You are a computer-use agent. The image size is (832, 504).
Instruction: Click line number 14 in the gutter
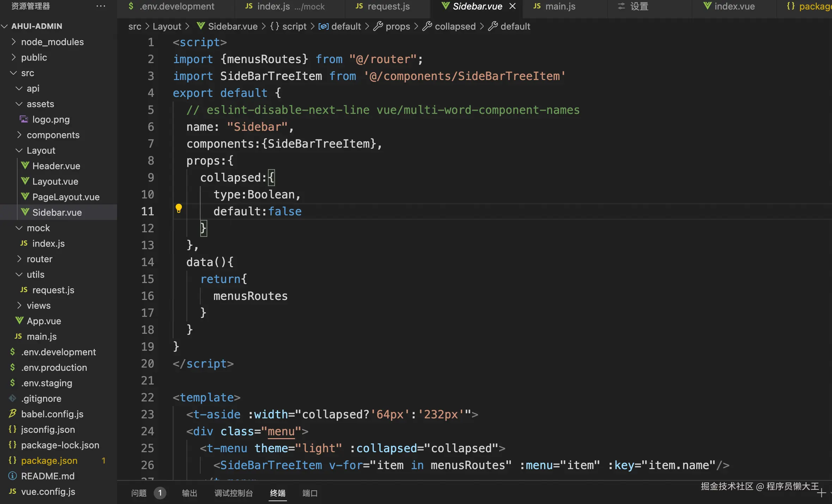click(x=147, y=262)
